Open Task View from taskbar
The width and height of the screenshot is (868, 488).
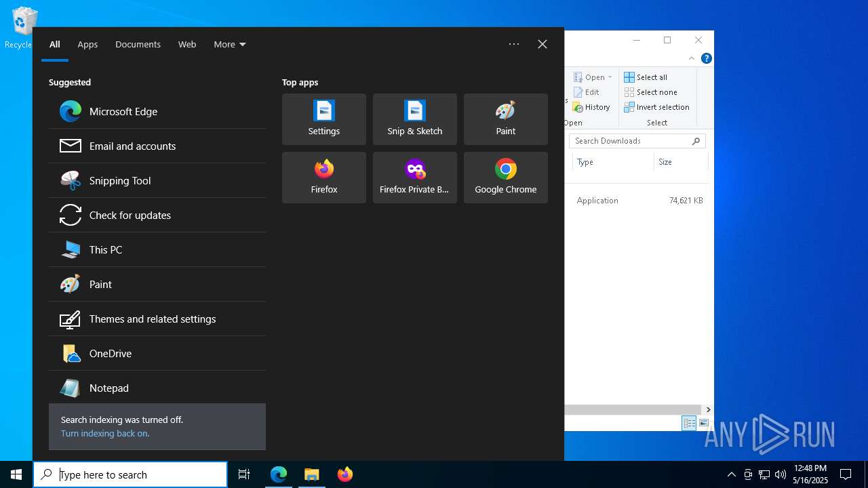point(244,474)
